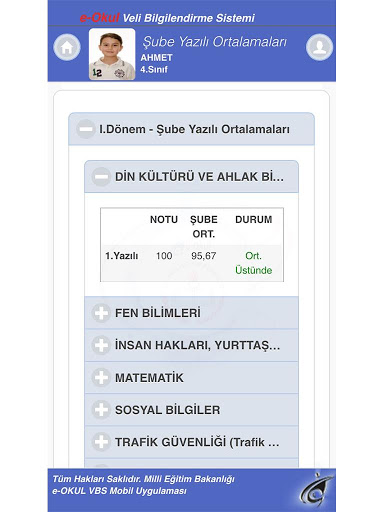Expand FEN BİLİMLERİ with plus icon
The height and width of the screenshot is (512, 384).
tap(101, 313)
